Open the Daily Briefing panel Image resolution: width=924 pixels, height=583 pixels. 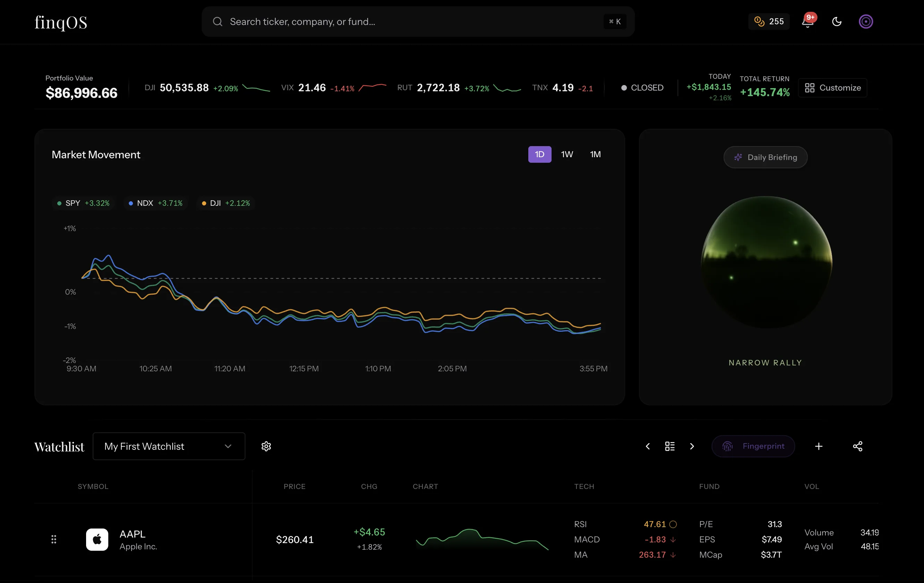[765, 157]
